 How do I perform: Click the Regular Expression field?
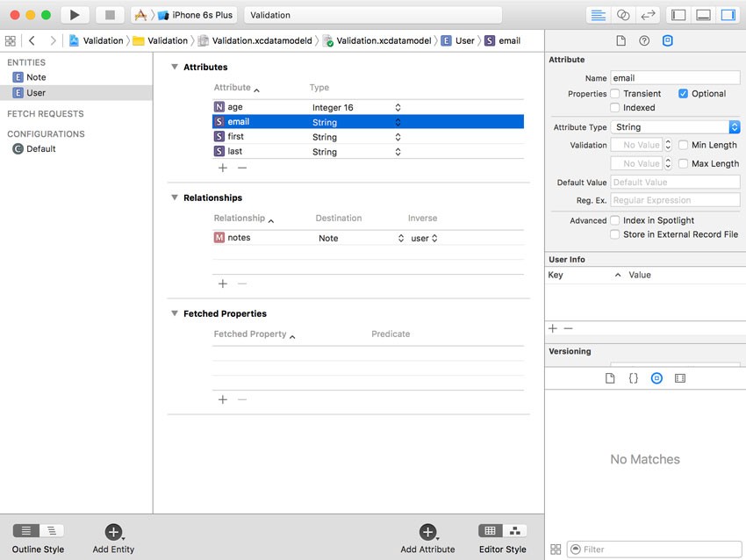675,200
